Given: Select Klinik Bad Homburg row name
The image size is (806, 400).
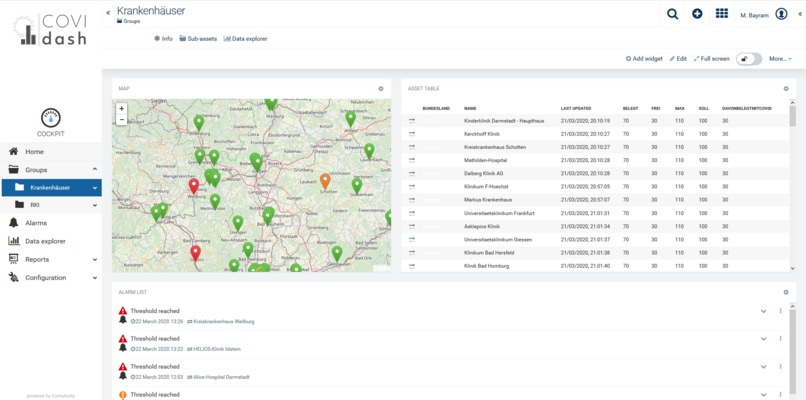Looking at the screenshot, I should tap(486, 266).
